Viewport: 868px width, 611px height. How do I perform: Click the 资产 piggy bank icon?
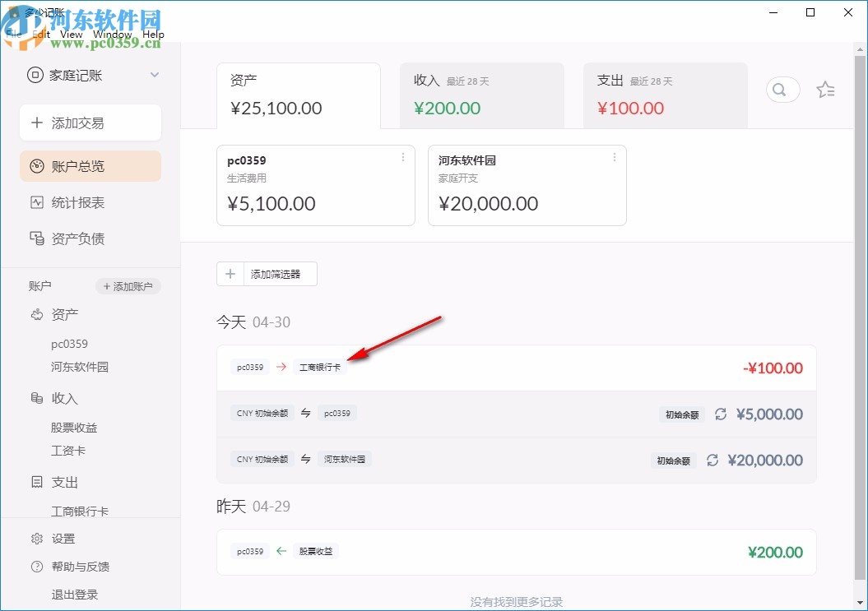(x=36, y=314)
